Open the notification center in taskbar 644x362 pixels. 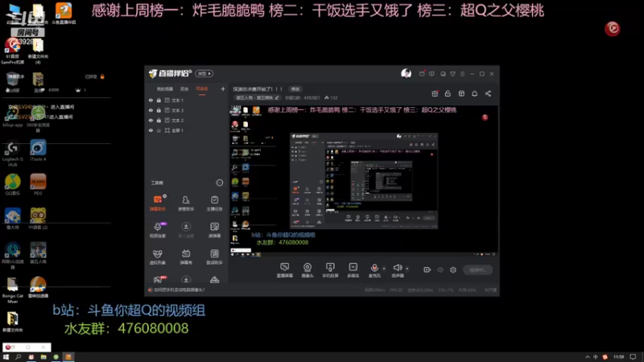click(x=634, y=357)
